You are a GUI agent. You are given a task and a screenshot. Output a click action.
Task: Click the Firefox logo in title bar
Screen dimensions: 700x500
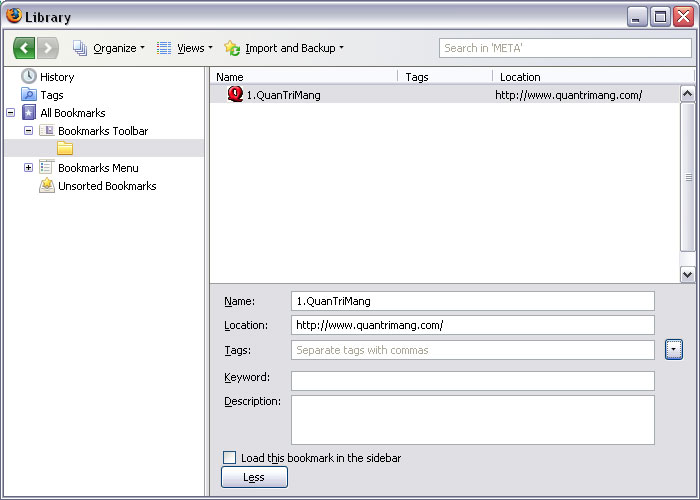(14, 16)
